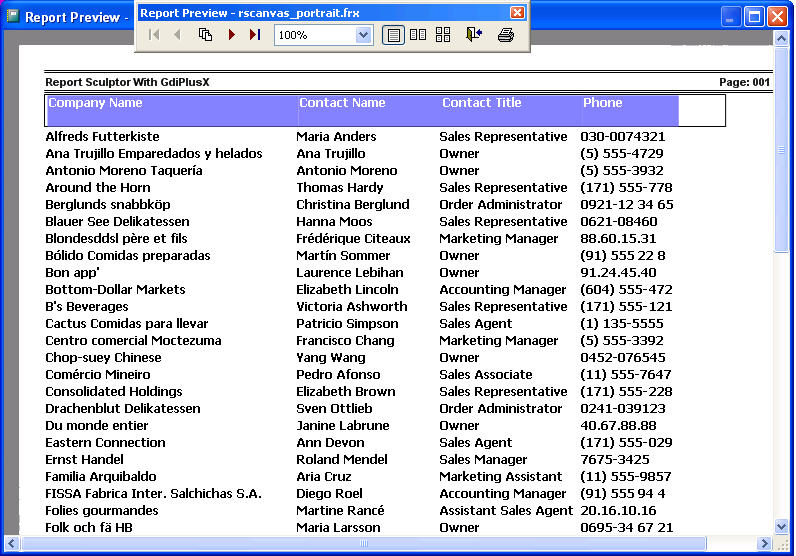
Task: Click phone number '030-0074321'
Action: pyautogui.click(x=622, y=137)
